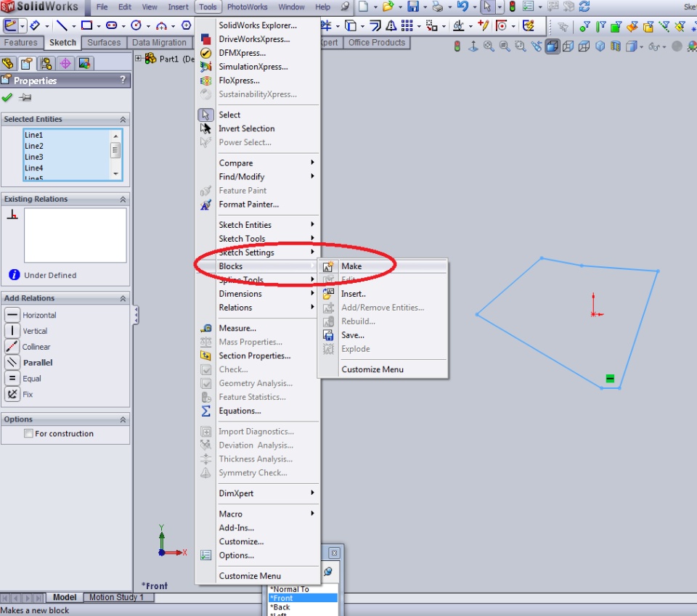This screenshot has width=697, height=616.
Task: Collapse the Add Relations section
Action: [x=123, y=298]
